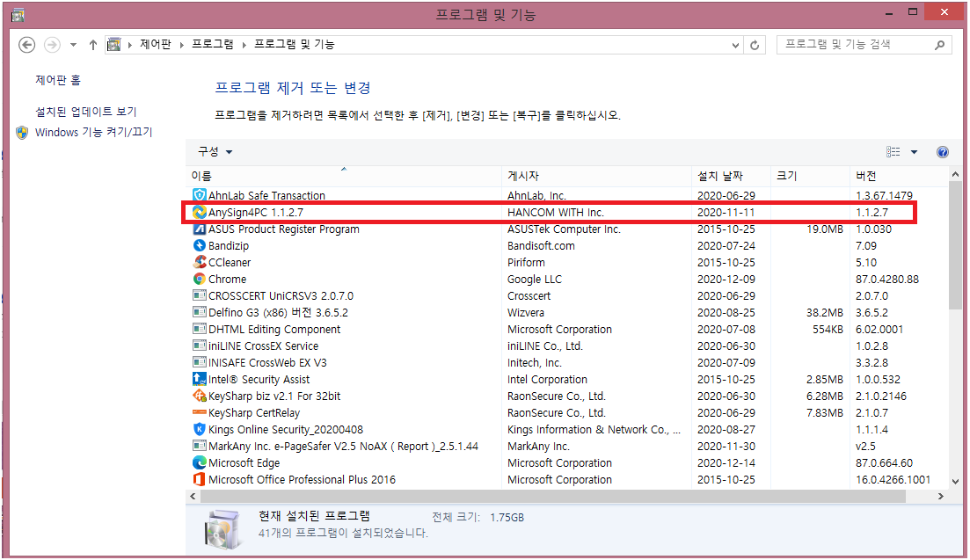Click the 제어판 breadcrumb
970x560 pixels.
[156, 45]
